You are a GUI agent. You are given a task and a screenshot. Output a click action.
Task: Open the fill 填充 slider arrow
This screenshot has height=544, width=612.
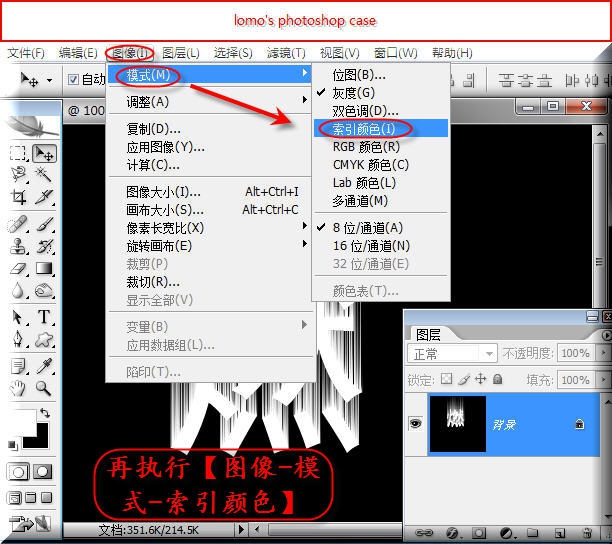coord(603,379)
